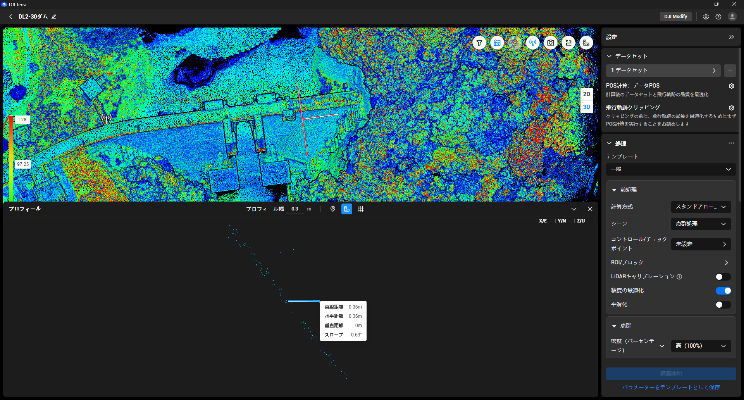Toggle the grid icon in profile toolbar
Screen dimensions: 744x400
click(361, 209)
